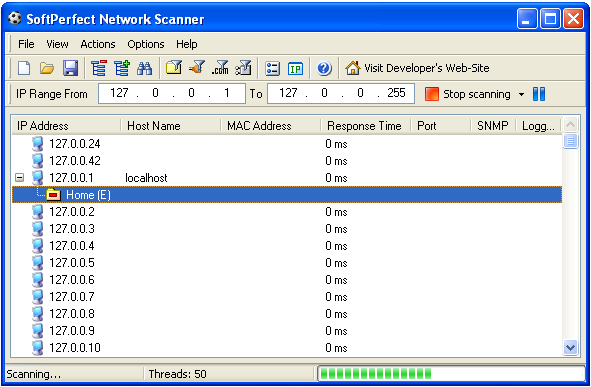
Task: Open program options list icon
Action: (272, 69)
